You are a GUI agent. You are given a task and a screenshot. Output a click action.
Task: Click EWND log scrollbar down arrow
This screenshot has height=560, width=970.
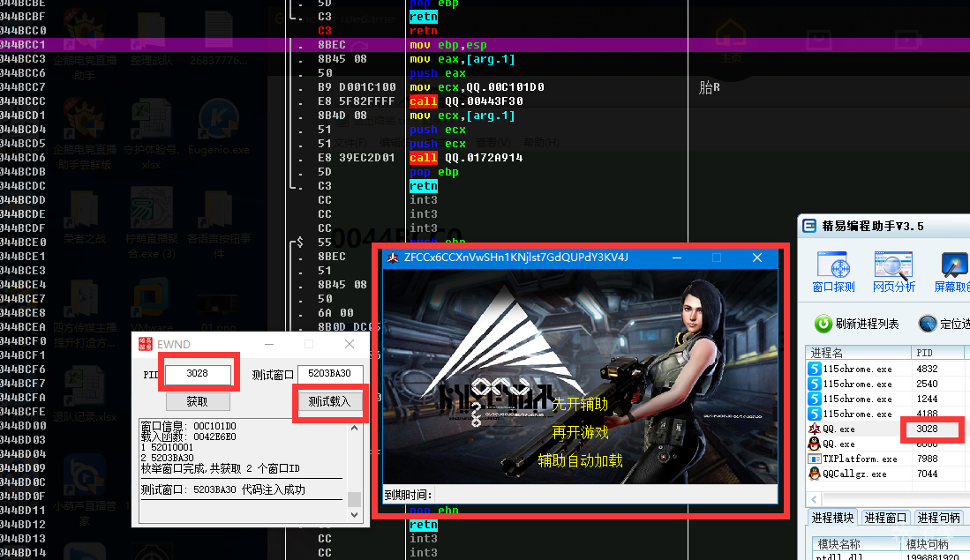(355, 514)
